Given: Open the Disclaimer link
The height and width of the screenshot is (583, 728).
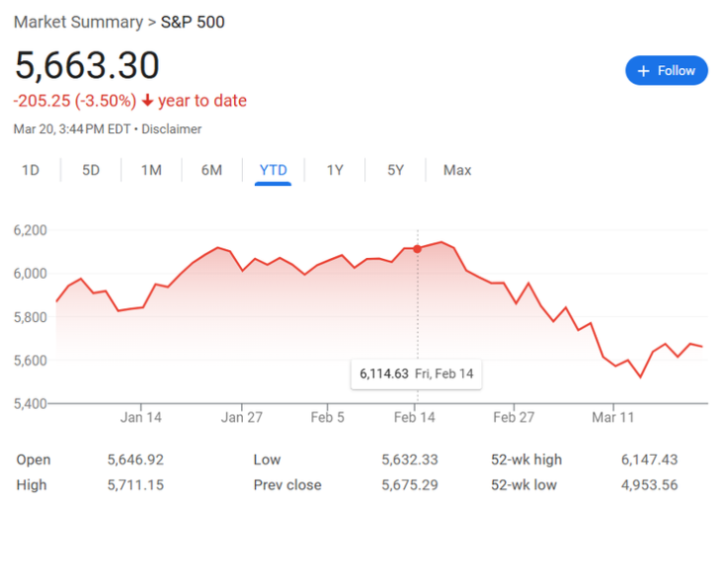Looking at the screenshot, I should (x=171, y=128).
